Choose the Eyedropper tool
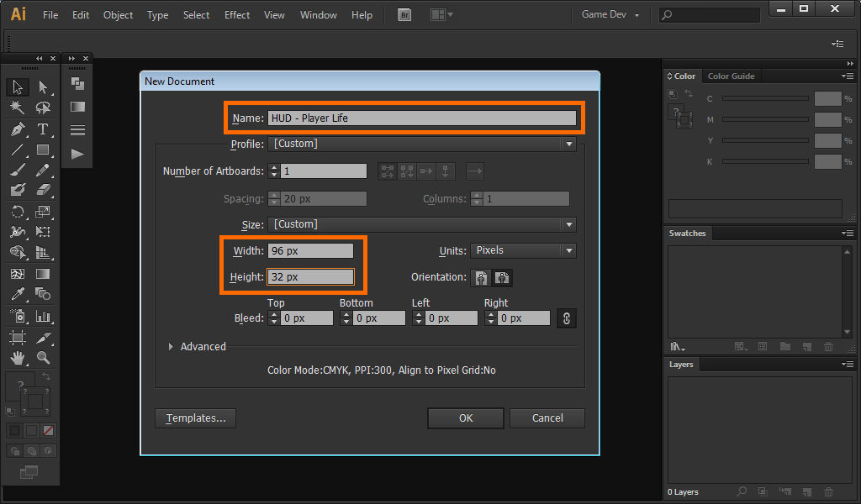Image resolution: width=861 pixels, height=504 pixels. [18, 294]
